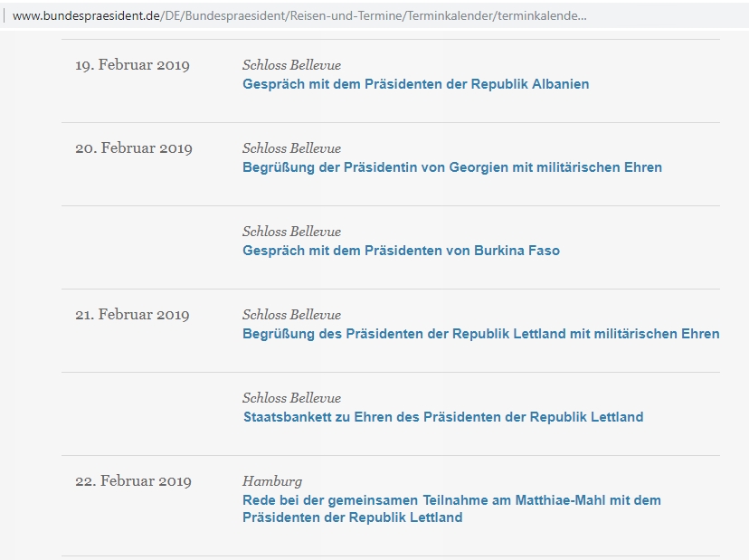
Task: Click Schloss Bellevue above the Staatsbankett entry
Action: point(291,398)
